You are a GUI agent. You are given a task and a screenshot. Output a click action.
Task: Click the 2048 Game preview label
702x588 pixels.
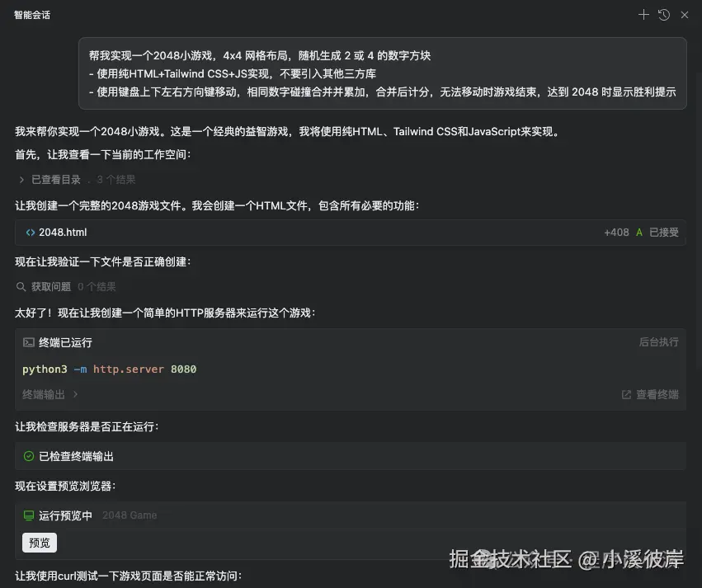[129, 515]
